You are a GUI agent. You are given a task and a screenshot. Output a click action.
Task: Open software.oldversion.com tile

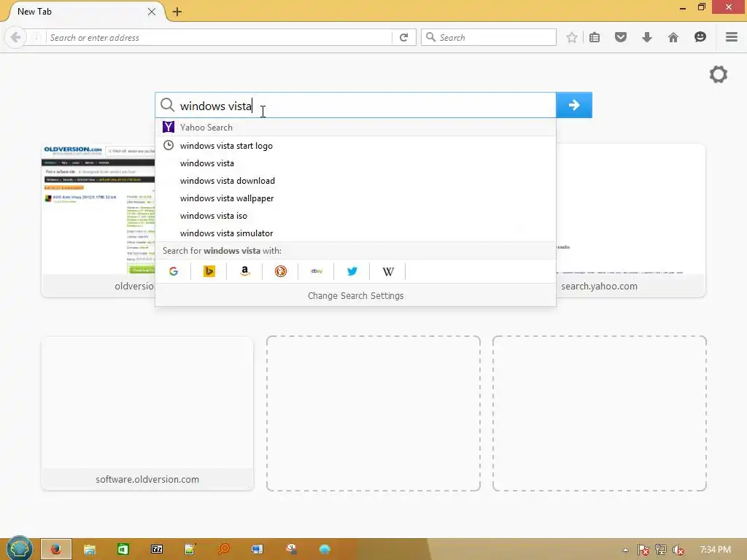tap(147, 413)
